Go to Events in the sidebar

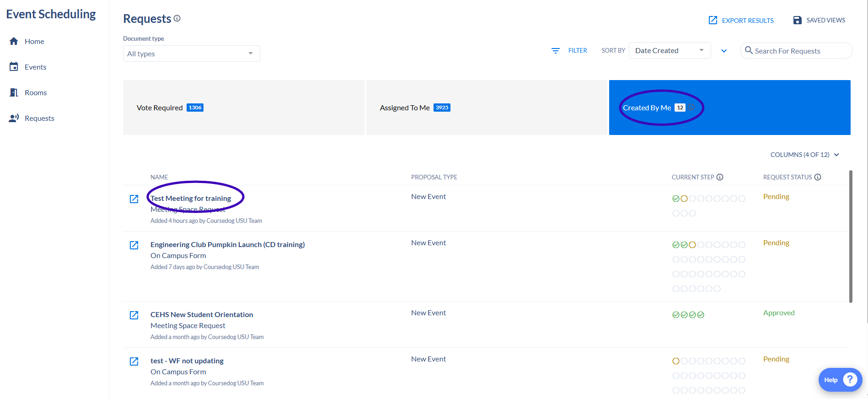click(35, 67)
